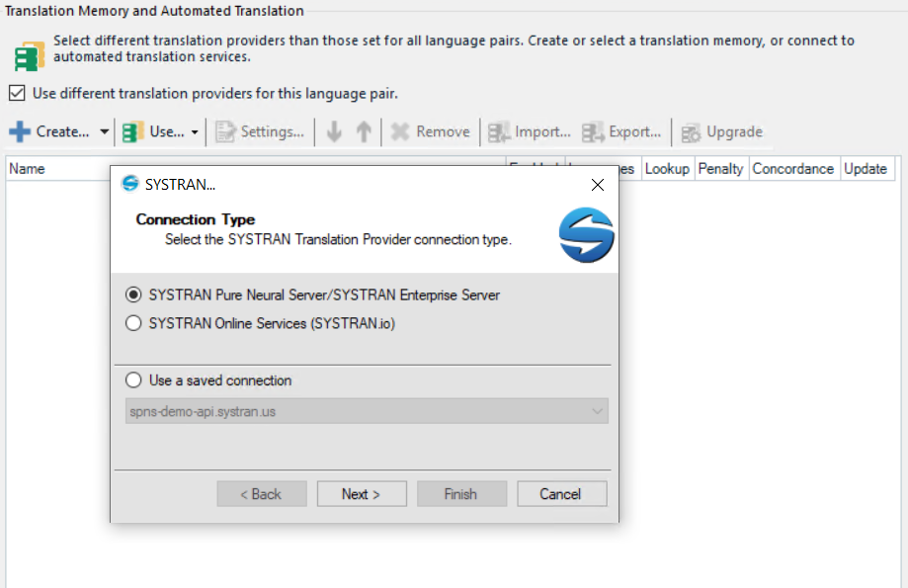The image size is (908, 588).
Task: Select SYSTRAN Pure Neural Server option
Action: pos(133,294)
